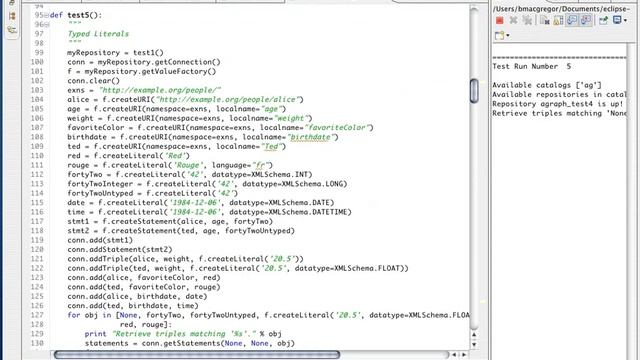Click the 'fortyTwoUntyped = f.createLiteral' line

tap(153, 193)
